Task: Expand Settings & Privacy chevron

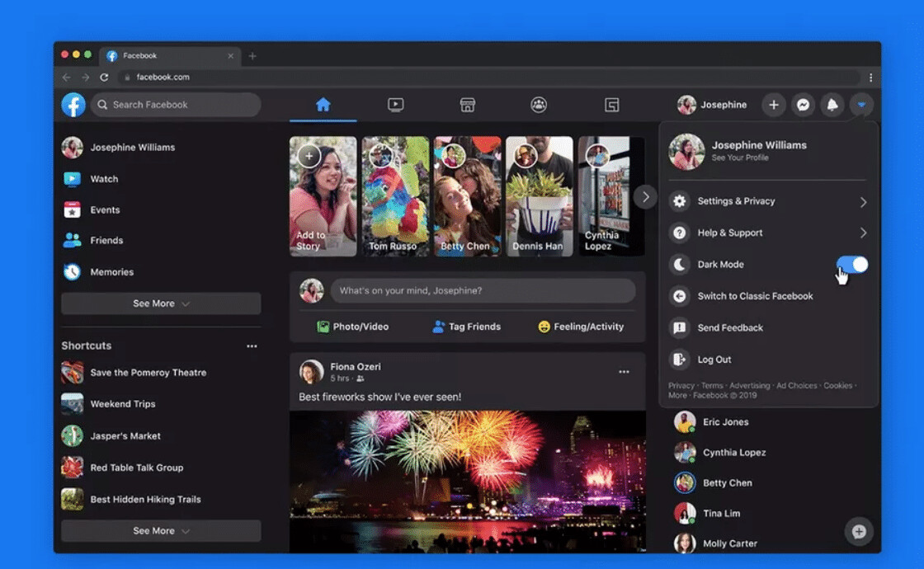Action: (x=863, y=202)
